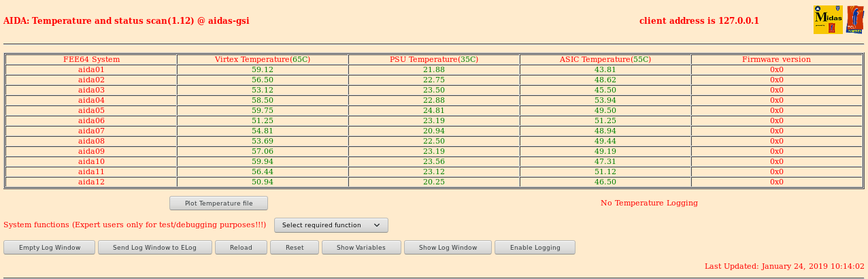Click aida02 PSU value 22.75

click(434, 80)
